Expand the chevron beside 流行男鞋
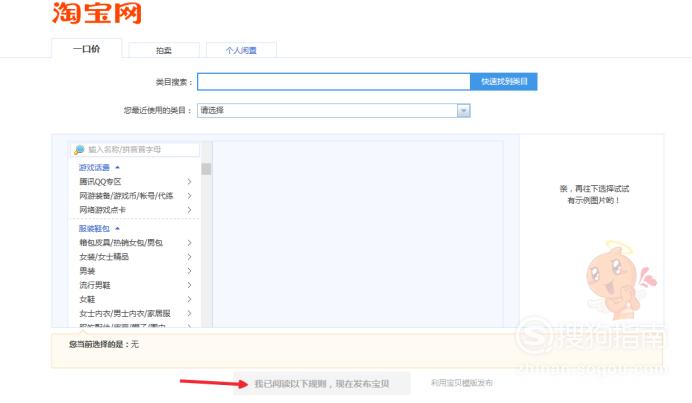Viewport: 692px width, 403px height. (189, 285)
